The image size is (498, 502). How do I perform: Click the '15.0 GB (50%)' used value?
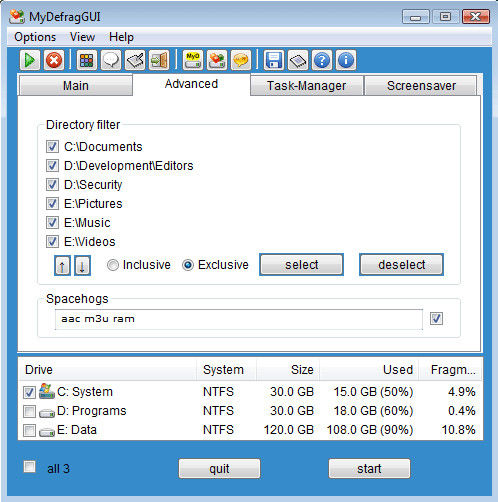point(373,392)
